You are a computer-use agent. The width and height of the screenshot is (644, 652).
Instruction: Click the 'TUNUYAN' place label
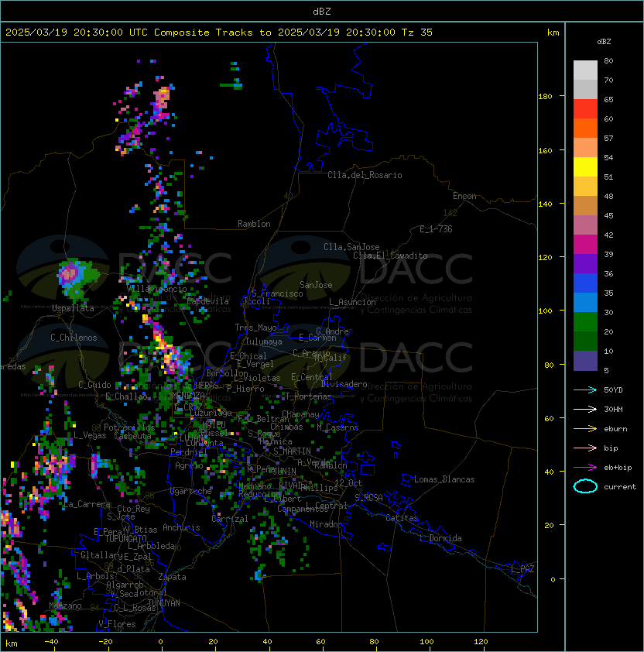click(x=164, y=603)
